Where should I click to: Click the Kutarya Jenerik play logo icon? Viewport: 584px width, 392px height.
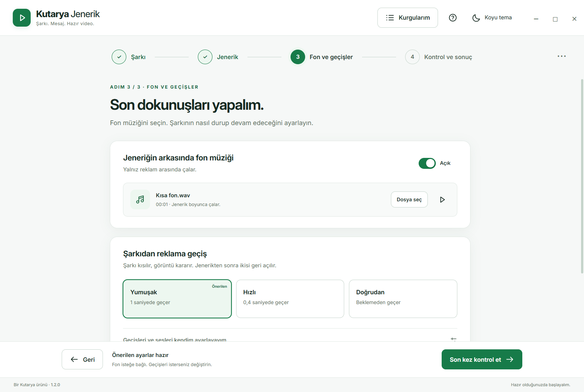[x=22, y=18]
